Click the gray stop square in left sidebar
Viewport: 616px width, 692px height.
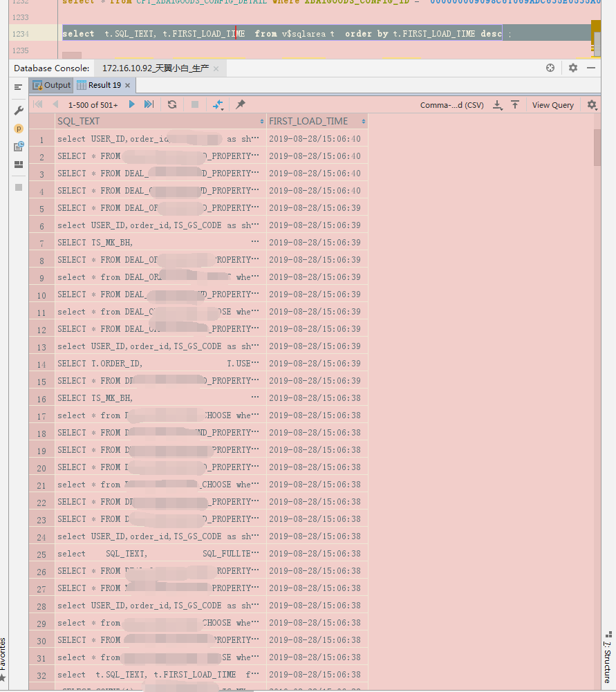[19, 187]
